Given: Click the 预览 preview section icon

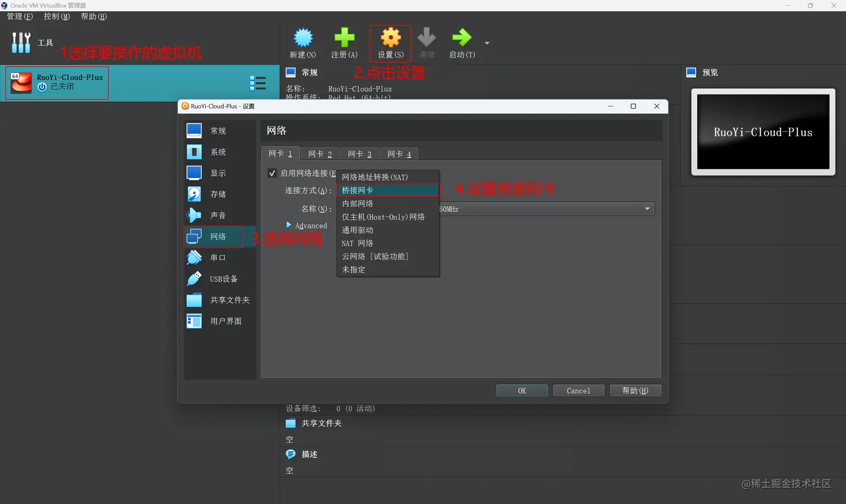Looking at the screenshot, I should point(691,72).
